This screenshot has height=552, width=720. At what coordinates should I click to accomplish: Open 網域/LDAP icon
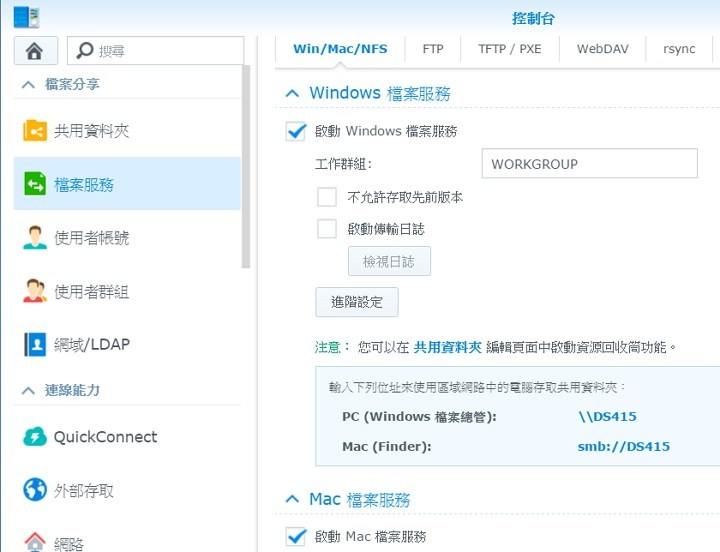point(35,344)
